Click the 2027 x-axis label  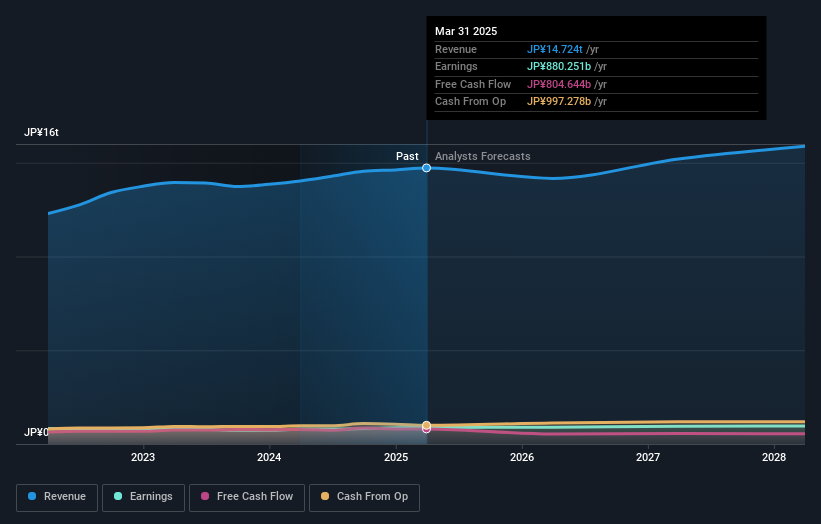coord(648,457)
